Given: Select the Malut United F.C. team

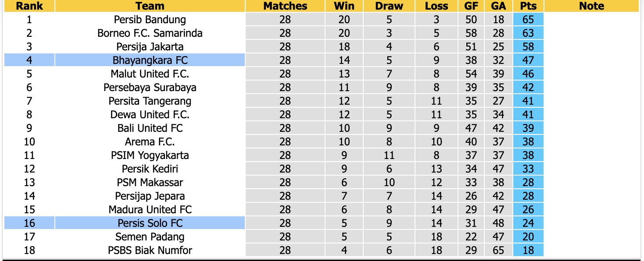Looking at the screenshot, I should tap(150, 74).
